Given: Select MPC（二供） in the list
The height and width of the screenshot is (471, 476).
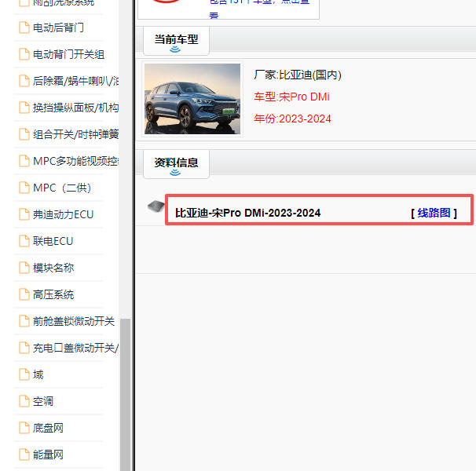Looking at the screenshot, I should [62, 188].
